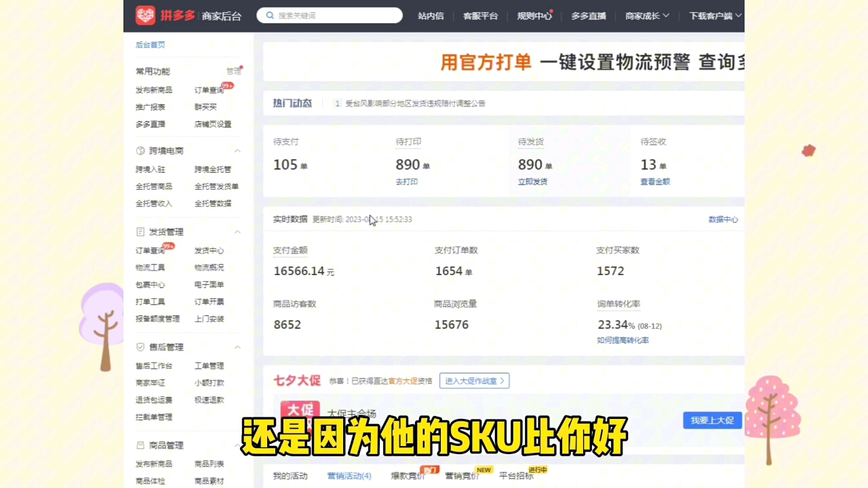Open 物流概况 in the sidebar
Viewport: 868px width, 488px height.
(209, 268)
